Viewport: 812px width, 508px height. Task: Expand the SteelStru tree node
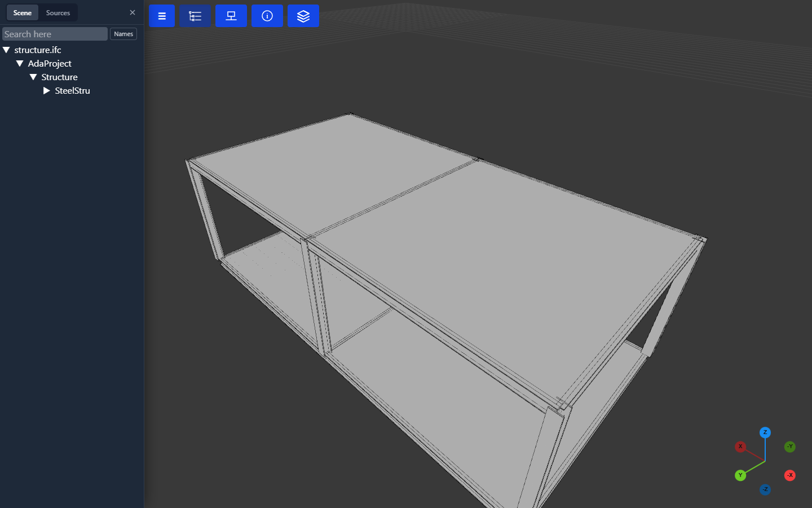tap(47, 91)
